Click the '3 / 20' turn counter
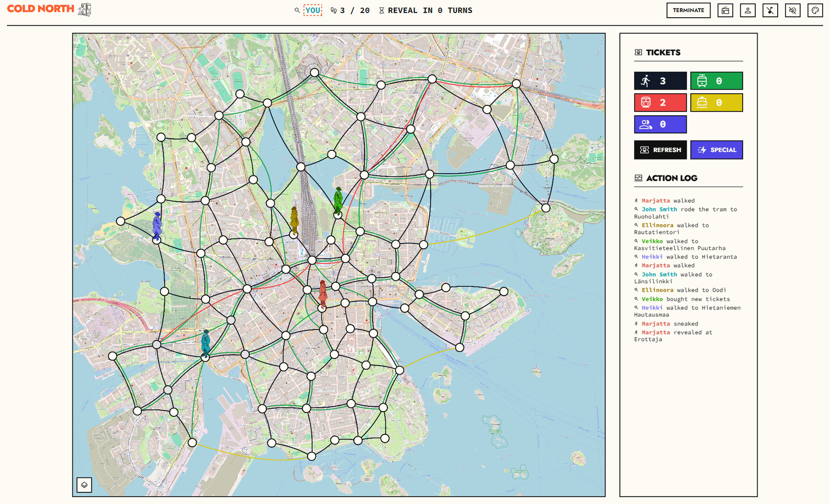Viewport: 830px width, 504px height. coord(355,10)
